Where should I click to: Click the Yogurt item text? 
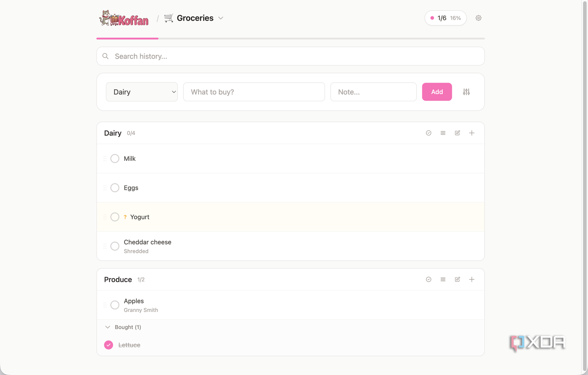[140, 217]
